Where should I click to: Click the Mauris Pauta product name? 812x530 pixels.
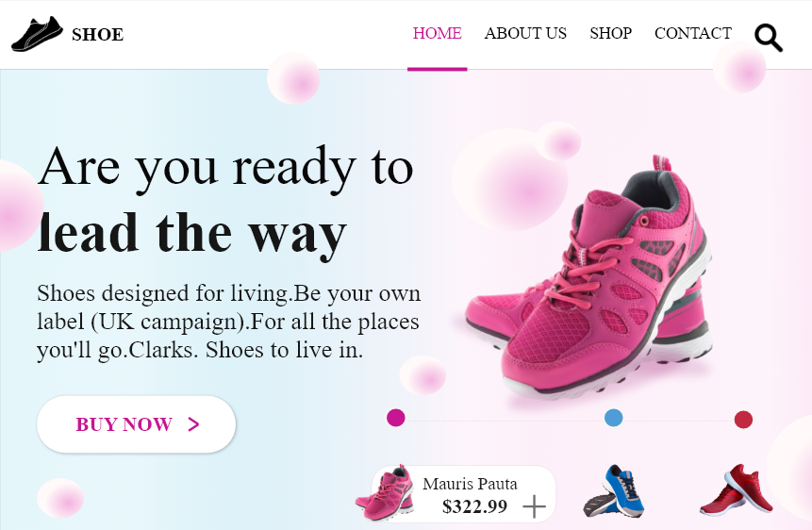pos(470,484)
